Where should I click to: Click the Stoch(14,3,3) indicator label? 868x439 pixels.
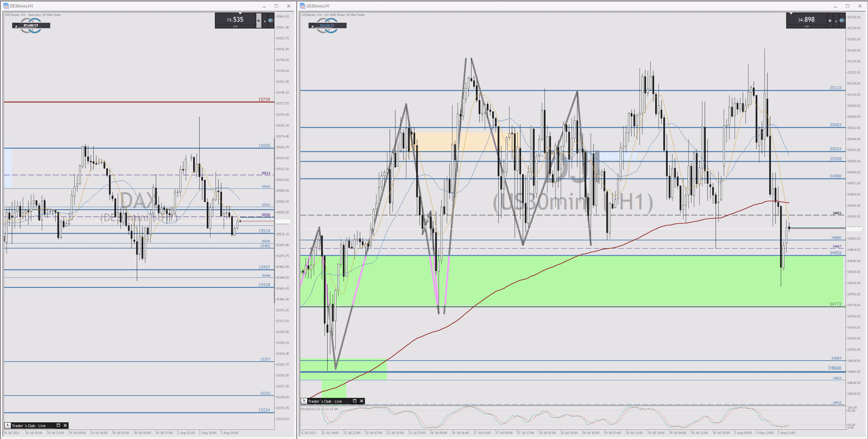click(319, 409)
